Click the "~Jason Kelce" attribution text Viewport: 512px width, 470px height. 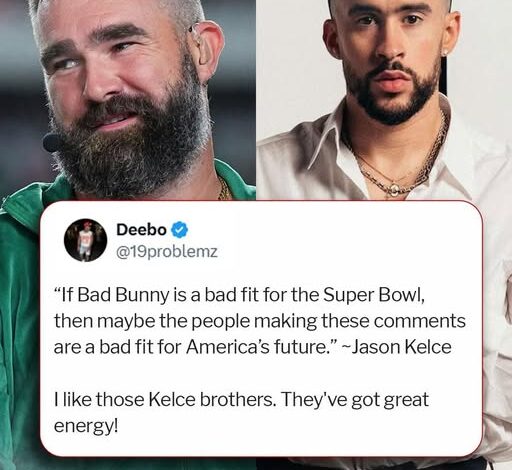point(397,347)
